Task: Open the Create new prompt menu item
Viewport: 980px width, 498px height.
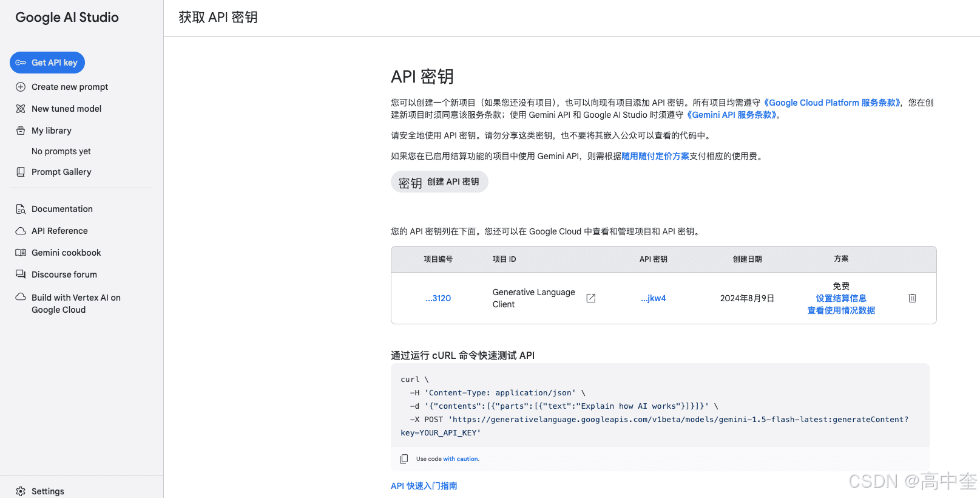Action: (x=70, y=87)
